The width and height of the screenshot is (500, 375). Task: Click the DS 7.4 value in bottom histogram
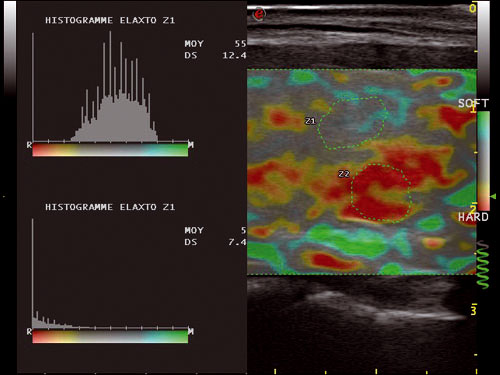click(215, 242)
